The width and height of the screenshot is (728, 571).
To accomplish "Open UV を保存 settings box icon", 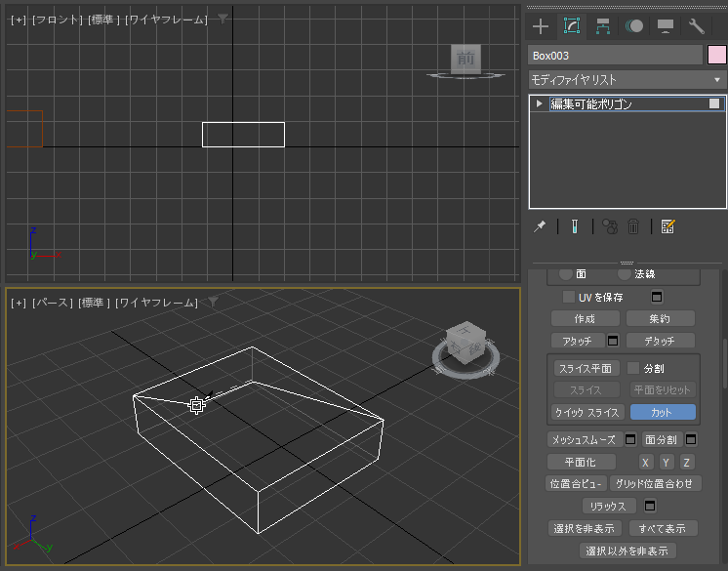I will point(657,297).
